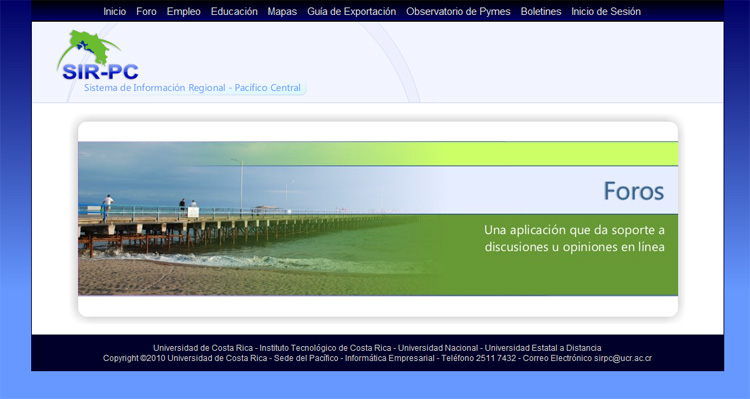The image size is (750, 399).
Task: Click the SIR-PC logo with Costa Rica map
Action: (x=99, y=55)
